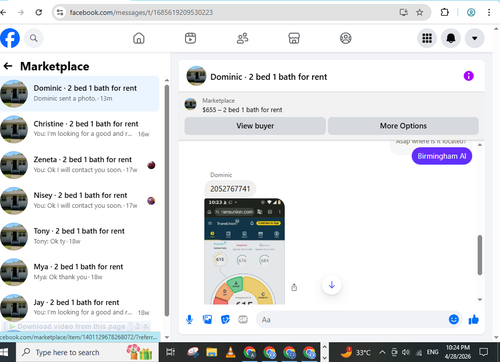This screenshot has height=362, width=500.
Task: Open the Facebook logo home link
Action: point(10,38)
